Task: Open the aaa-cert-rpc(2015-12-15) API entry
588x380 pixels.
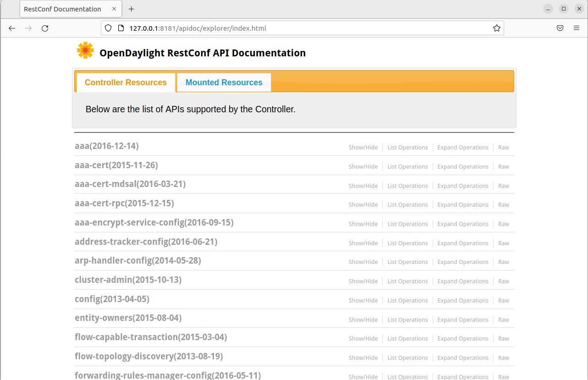Action: pos(124,203)
